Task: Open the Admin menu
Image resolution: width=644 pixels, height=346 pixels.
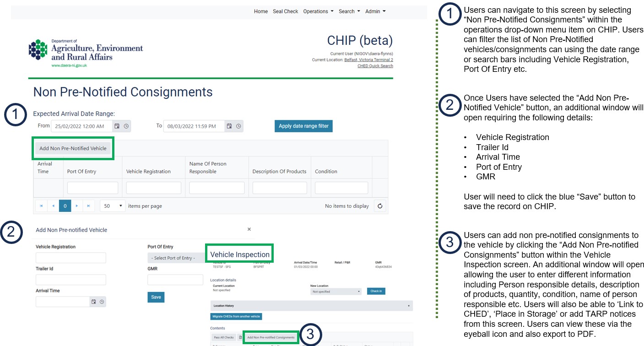Action: pos(375,11)
